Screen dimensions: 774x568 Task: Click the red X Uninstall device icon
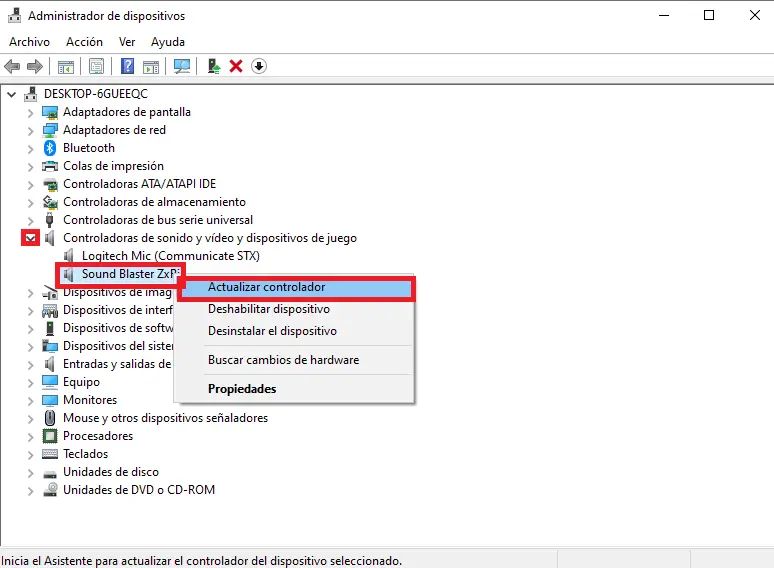236,66
